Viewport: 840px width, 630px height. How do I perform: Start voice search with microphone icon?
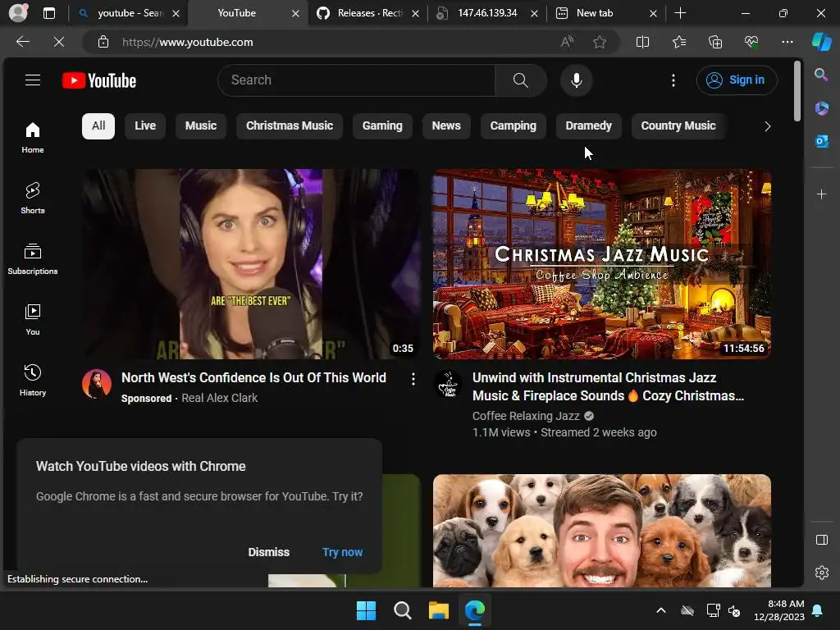point(577,80)
